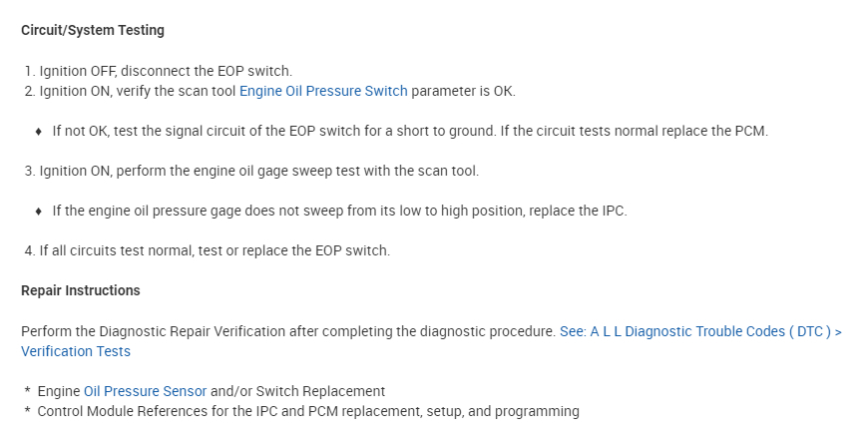Click the asterisk bullet before 'Control Module References'
868x442 pixels.
28,412
